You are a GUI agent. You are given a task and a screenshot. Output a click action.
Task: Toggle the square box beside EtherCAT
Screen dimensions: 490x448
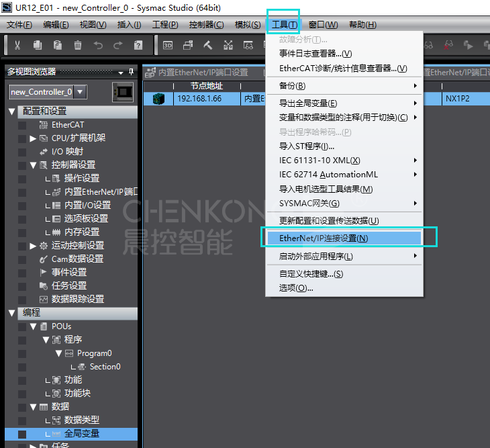22,125
